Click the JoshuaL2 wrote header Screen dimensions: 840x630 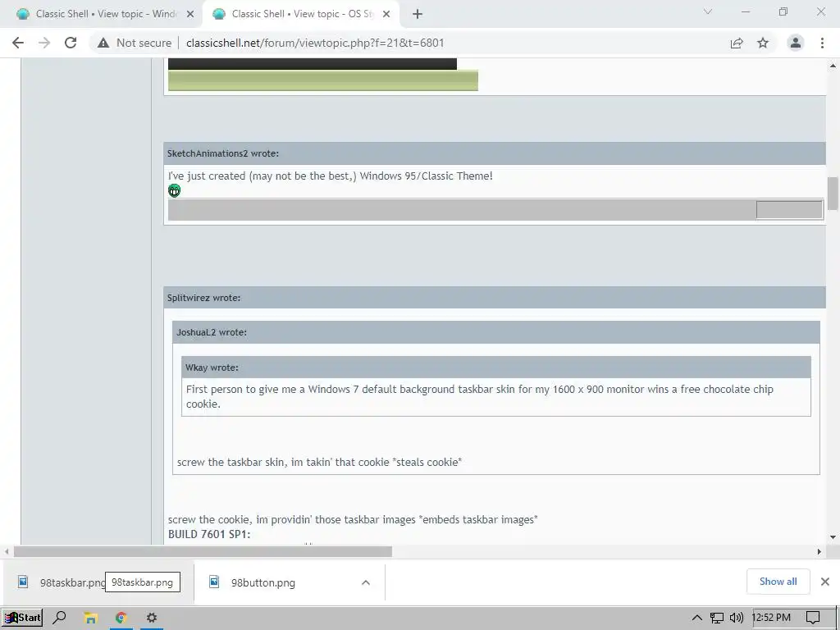point(496,332)
